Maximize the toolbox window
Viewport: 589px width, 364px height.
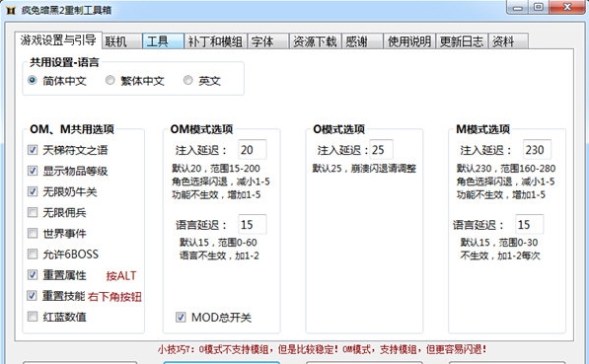539,8
